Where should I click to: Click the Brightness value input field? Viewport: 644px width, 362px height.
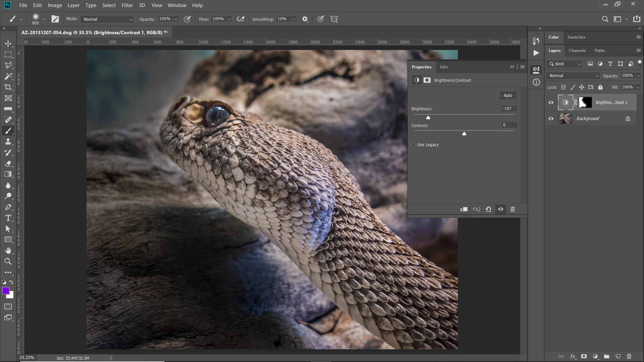(508, 109)
